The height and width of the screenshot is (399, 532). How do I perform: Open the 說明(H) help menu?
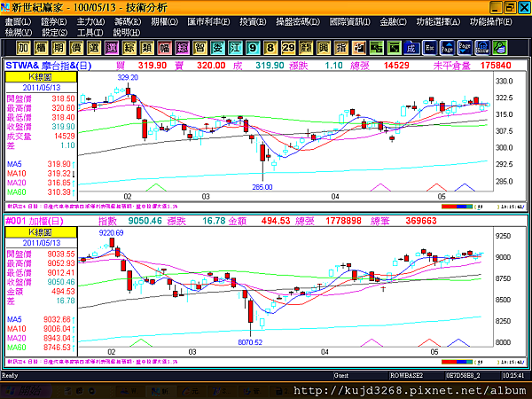[x=127, y=33]
